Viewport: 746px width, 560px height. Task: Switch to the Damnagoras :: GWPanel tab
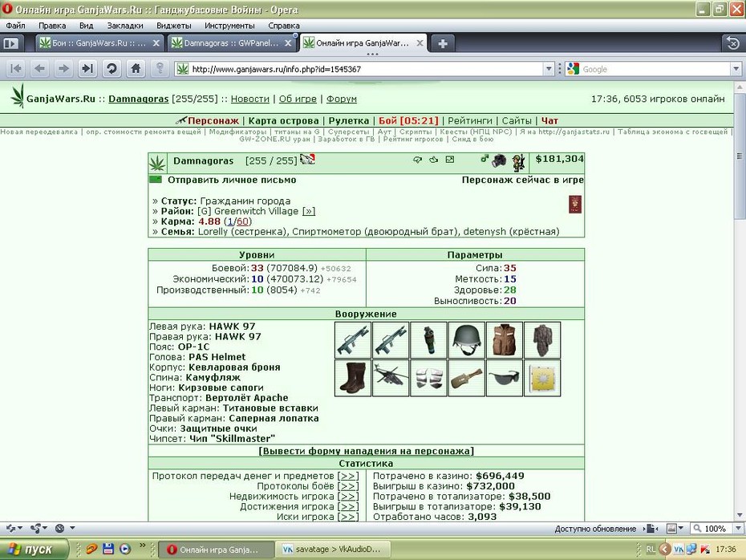point(232,43)
